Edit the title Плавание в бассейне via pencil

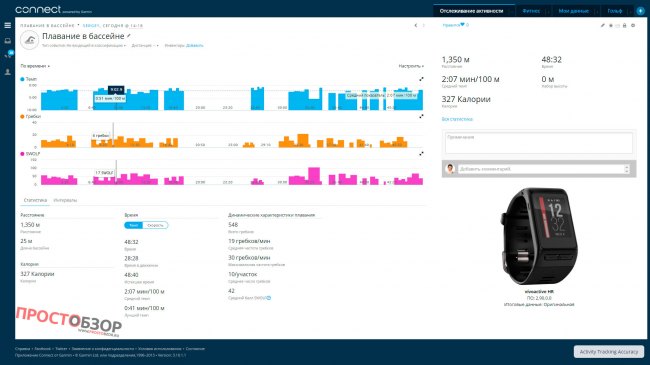tap(129, 36)
